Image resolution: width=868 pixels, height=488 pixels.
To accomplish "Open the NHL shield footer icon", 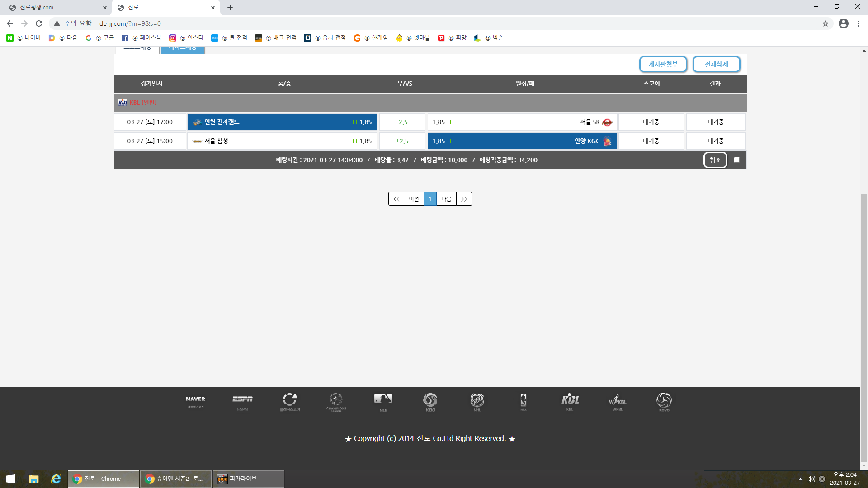I will [x=477, y=402].
